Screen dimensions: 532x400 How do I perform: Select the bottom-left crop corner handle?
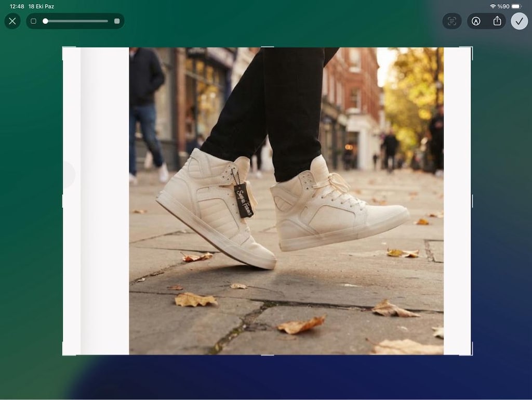pos(63,355)
